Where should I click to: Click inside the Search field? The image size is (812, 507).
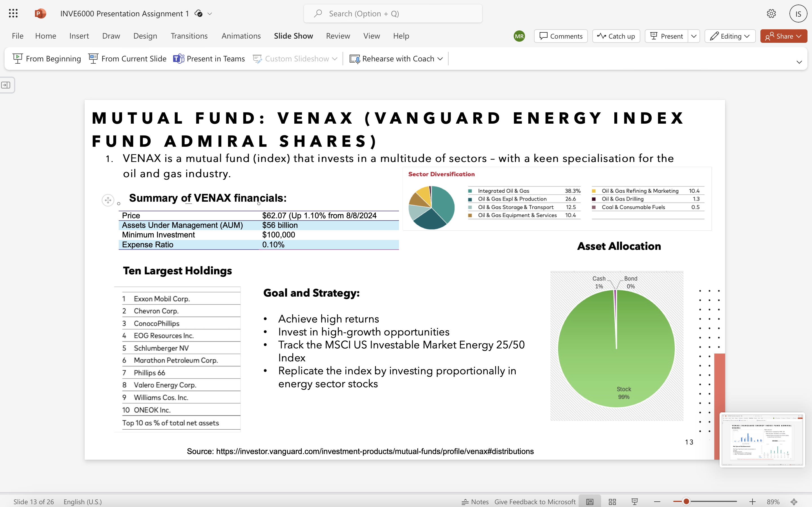pyautogui.click(x=392, y=14)
